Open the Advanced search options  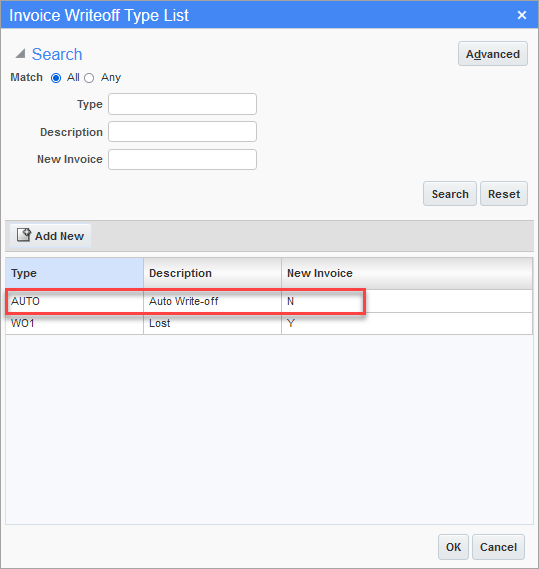[493, 54]
